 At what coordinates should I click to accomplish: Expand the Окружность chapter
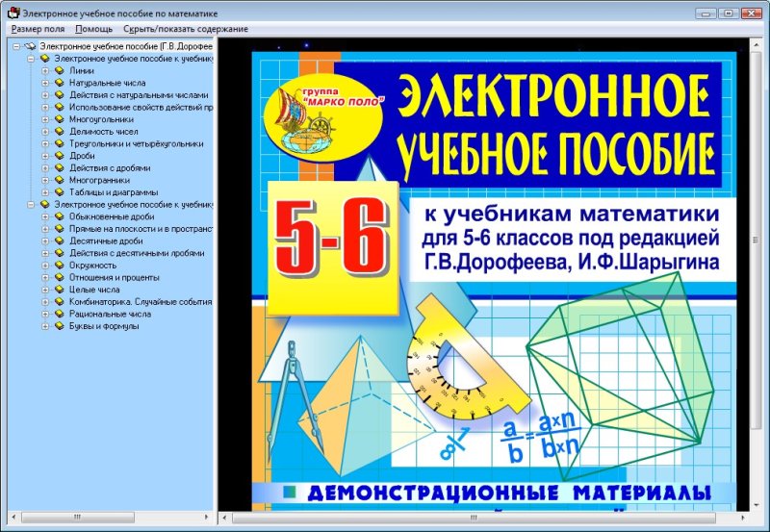pyautogui.click(x=45, y=266)
